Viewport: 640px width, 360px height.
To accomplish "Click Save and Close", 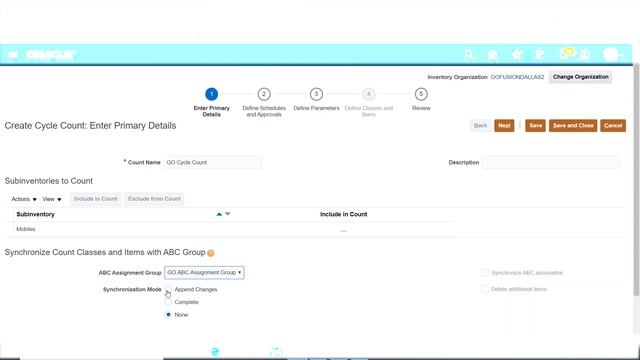I will [x=573, y=126].
